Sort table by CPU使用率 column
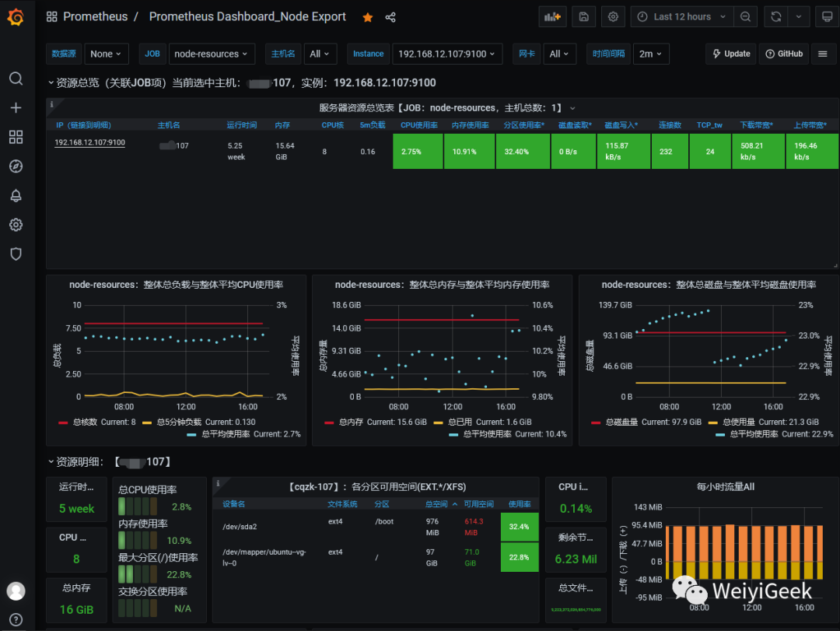Image resolution: width=840 pixels, height=631 pixels. [419, 125]
